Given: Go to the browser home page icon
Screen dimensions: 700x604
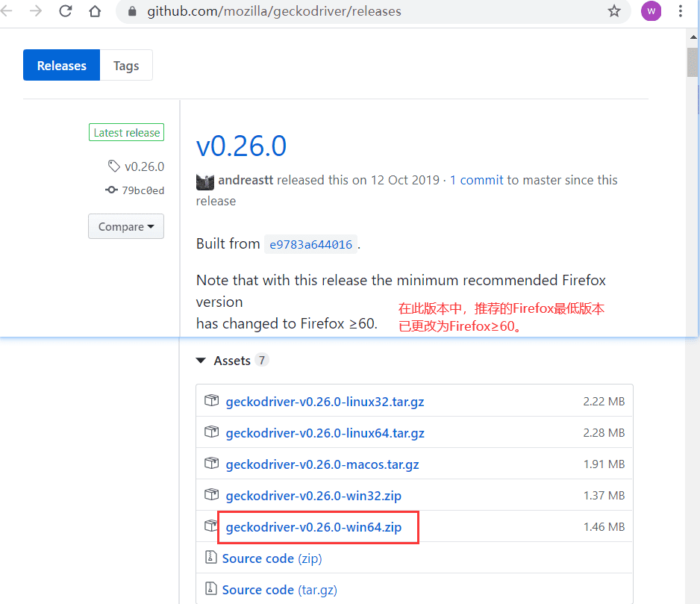Looking at the screenshot, I should [95, 10].
